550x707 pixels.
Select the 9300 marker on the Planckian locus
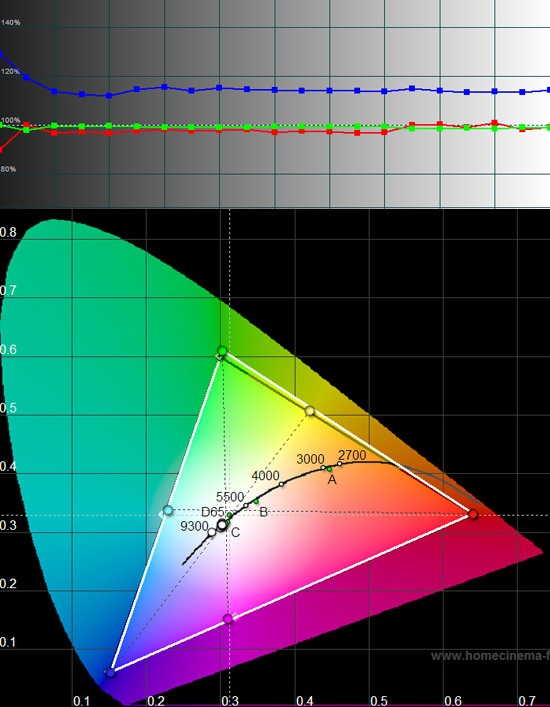point(211,532)
